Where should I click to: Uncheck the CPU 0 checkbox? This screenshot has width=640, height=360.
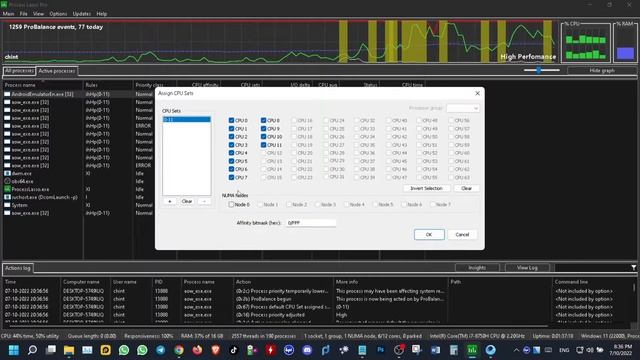(231, 120)
